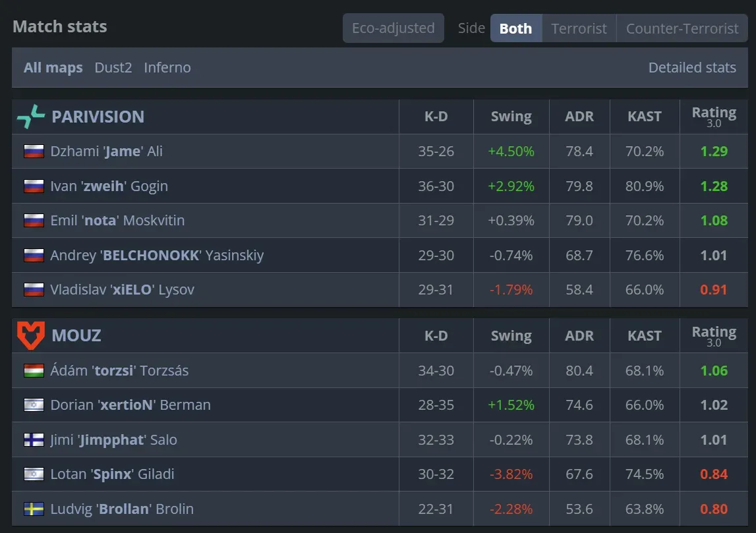Screen dimensions: 756x533
Task: Select the Both side tab
Action: [516, 28]
